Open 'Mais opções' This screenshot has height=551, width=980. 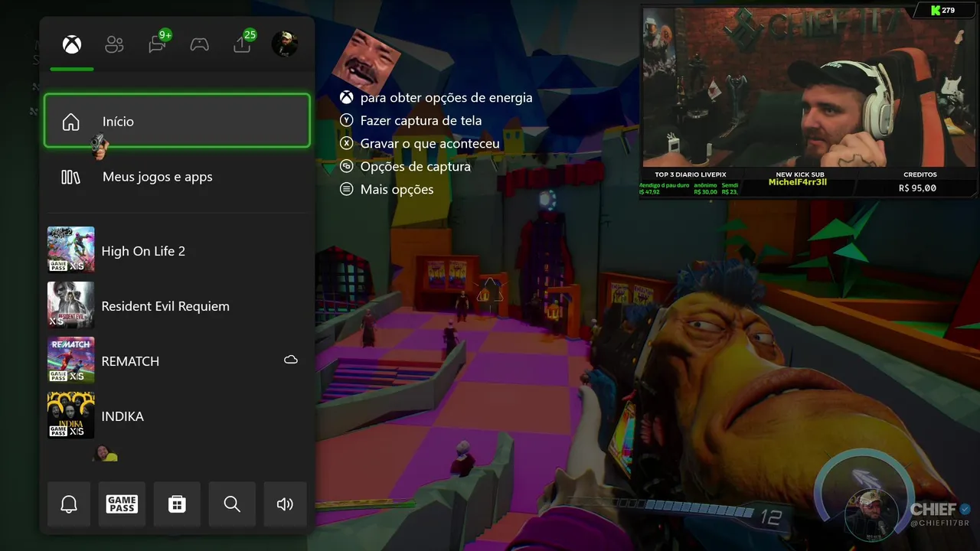point(397,189)
